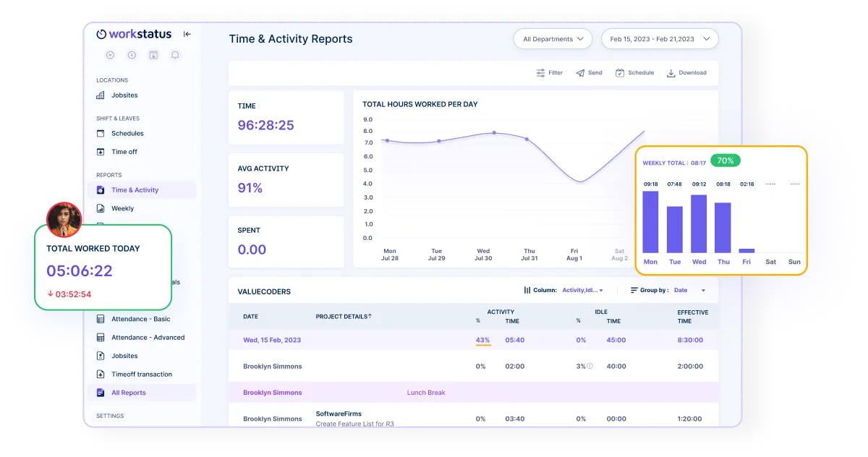The height and width of the screenshot is (457, 868).
Task: Collapse the sidebar using the arrow icon
Action: click(187, 34)
